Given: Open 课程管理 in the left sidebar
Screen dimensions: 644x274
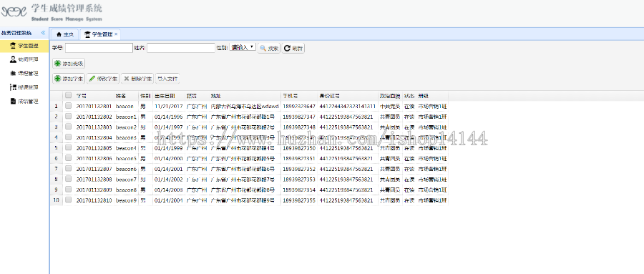Looking at the screenshot, I should (24, 74).
